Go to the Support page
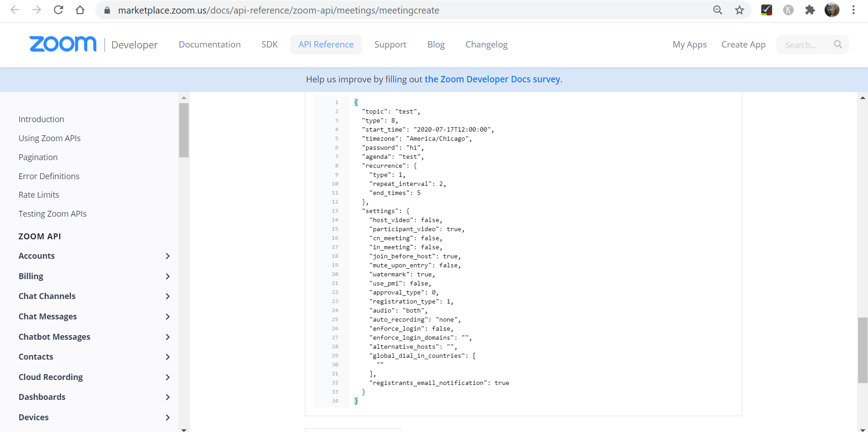This screenshot has width=868, height=432. [x=390, y=44]
